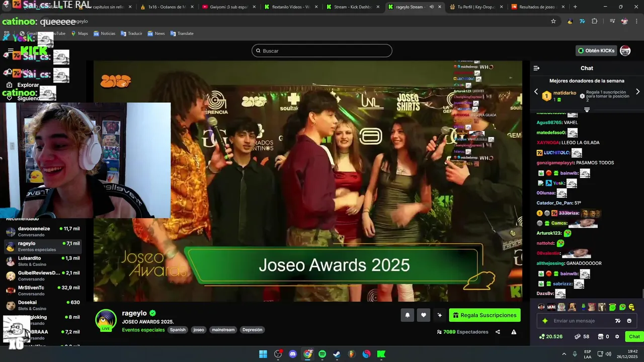
Task: Open the user profile avatar menu
Action: click(625, 51)
